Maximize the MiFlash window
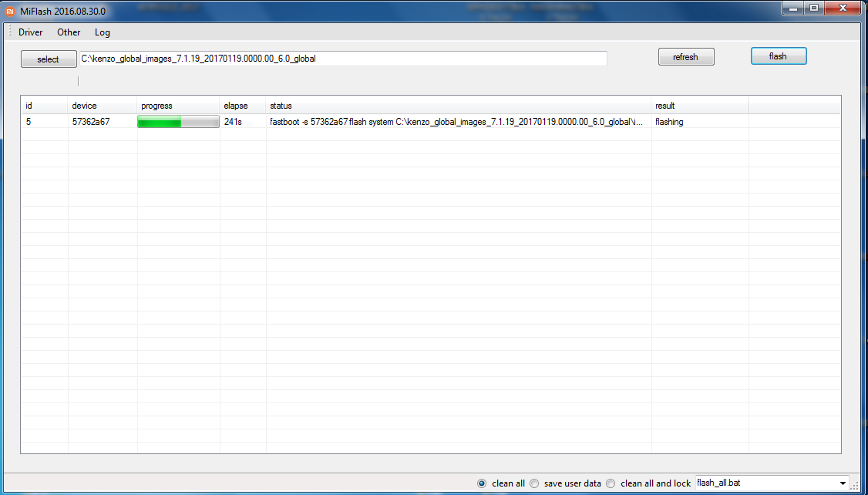Image resolution: width=868 pixels, height=495 pixels. (814, 8)
